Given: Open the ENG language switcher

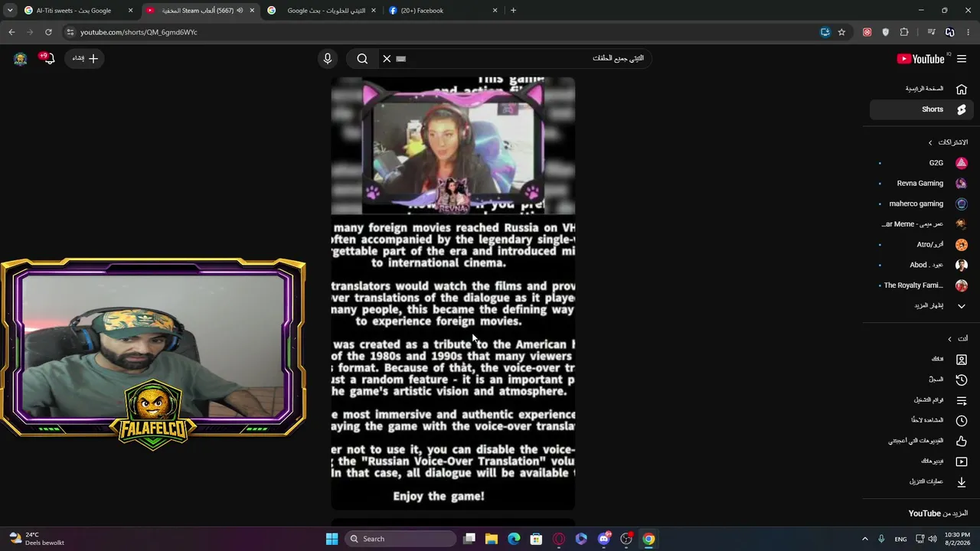Looking at the screenshot, I should [x=900, y=539].
